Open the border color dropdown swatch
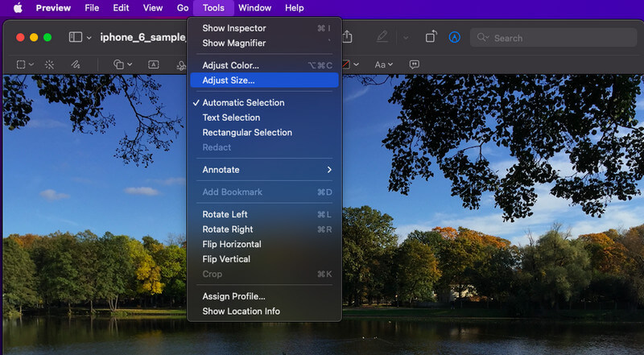The height and width of the screenshot is (355, 644). point(350,64)
